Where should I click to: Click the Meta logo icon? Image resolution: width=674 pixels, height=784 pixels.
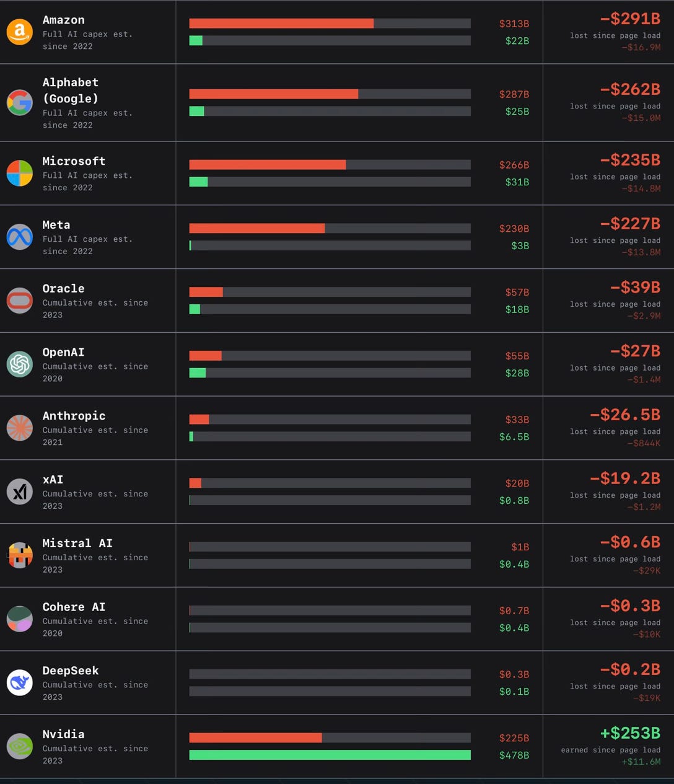click(x=20, y=237)
